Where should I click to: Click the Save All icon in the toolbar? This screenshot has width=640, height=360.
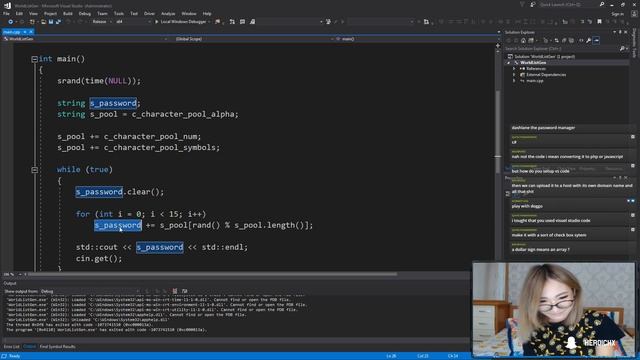pyautogui.click(x=58, y=22)
